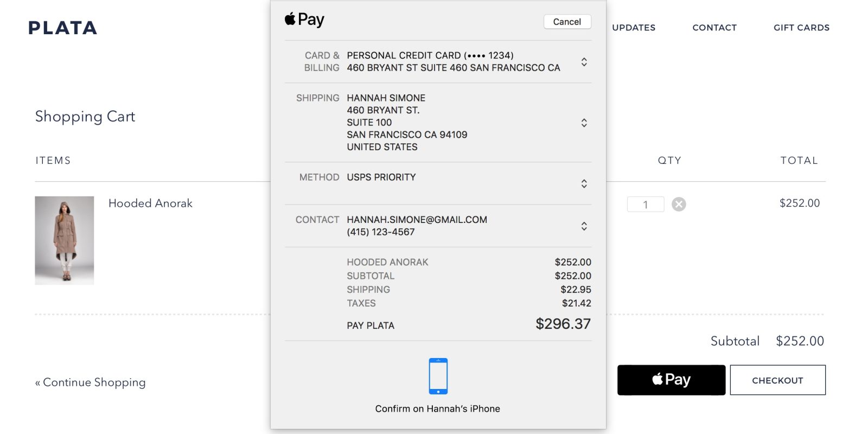Screen dimensions: 868x434
Task: Cancel the Apple Pay sheet
Action: pyautogui.click(x=567, y=22)
